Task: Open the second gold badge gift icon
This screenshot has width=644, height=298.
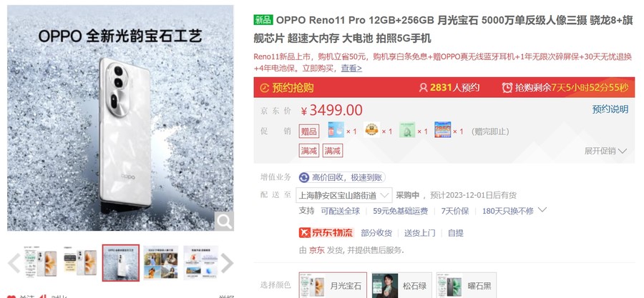Action: click(371, 130)
